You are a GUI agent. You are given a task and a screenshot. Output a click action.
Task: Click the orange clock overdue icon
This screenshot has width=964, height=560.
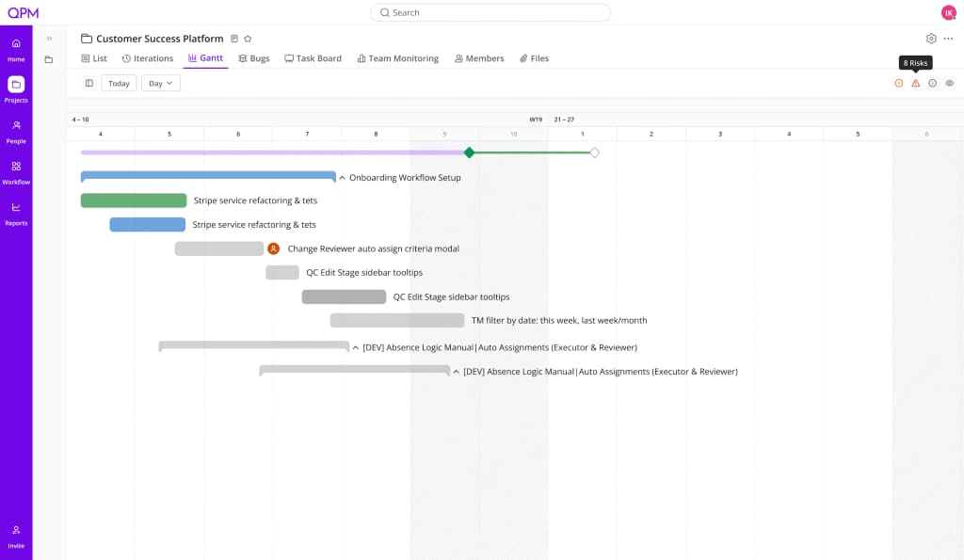[x=898, y=83]
